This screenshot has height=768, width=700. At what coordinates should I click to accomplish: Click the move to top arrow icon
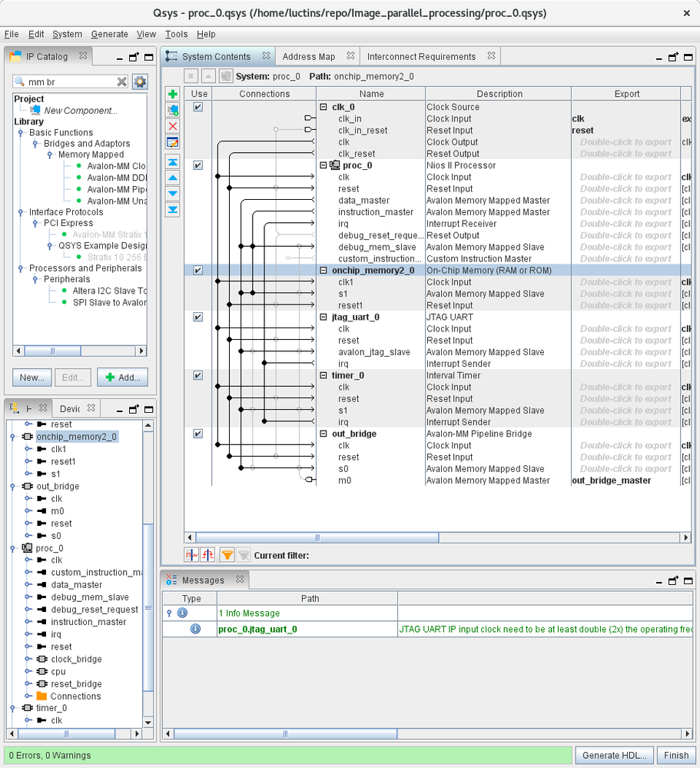(x=173, y=162)
